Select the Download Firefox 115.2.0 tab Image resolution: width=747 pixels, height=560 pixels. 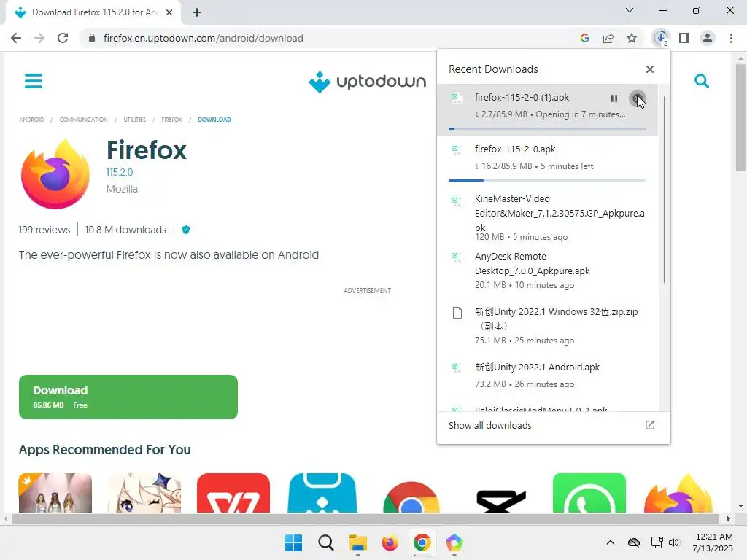(x=94, y=12)
